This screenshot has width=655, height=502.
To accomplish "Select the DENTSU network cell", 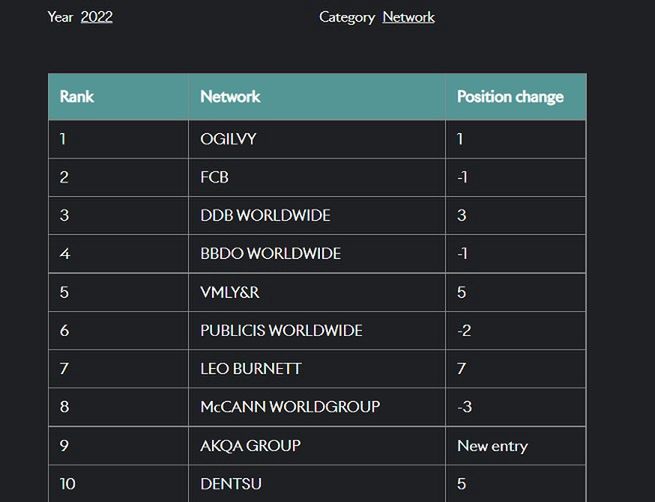I will tap(231, 484).
